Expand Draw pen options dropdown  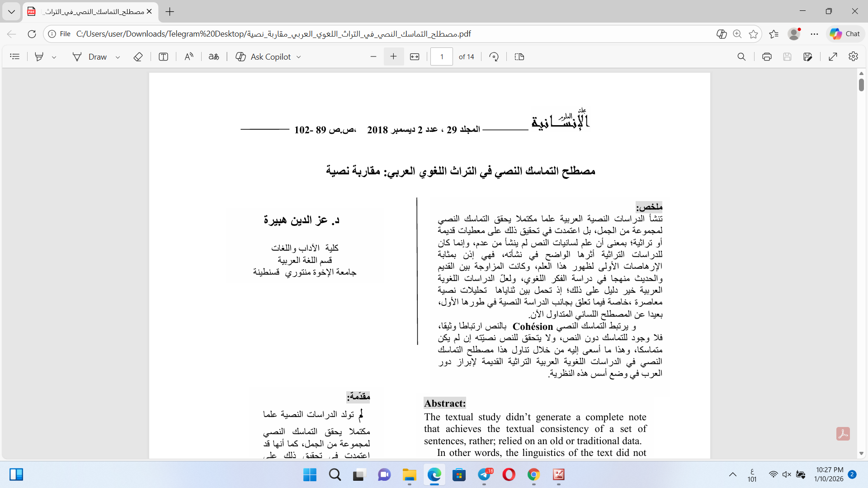coord(118,57)
